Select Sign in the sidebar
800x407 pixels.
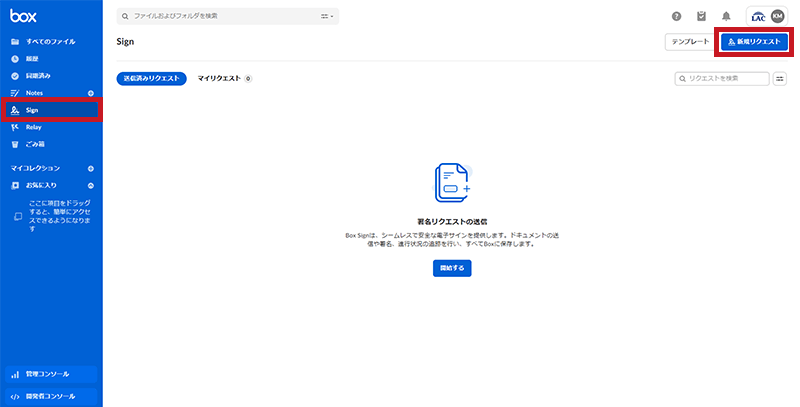tap(52, 110)
